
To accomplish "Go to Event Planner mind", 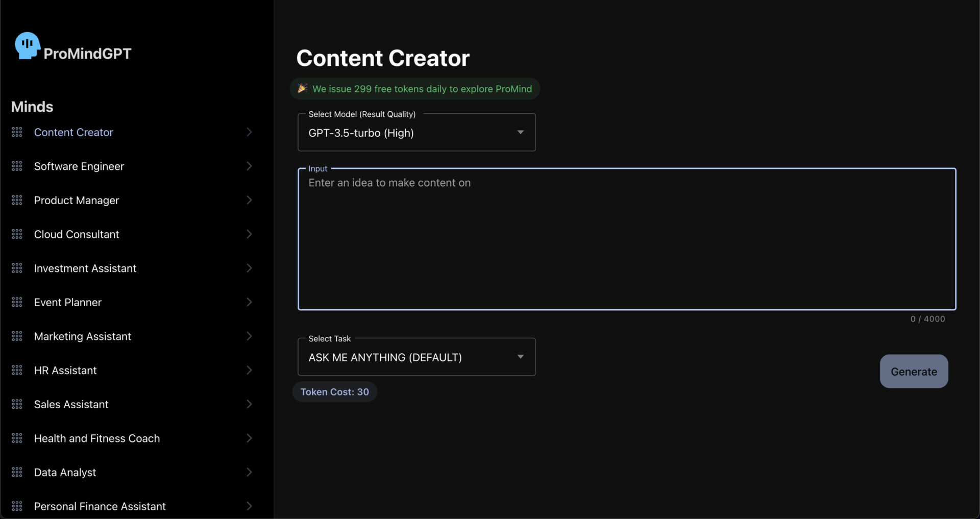I will pos(68,302).
